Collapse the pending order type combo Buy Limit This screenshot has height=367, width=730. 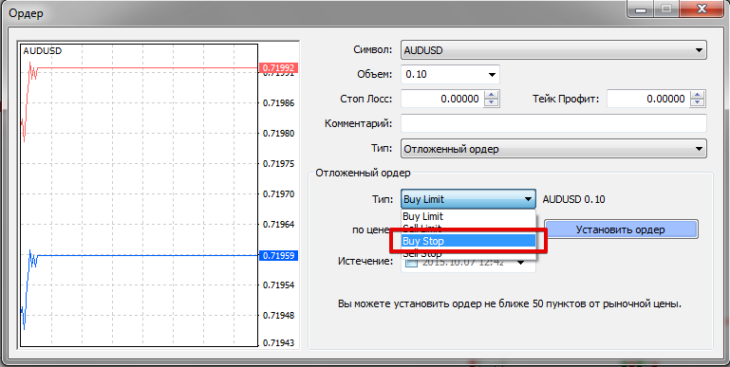[x=468, y=199]
